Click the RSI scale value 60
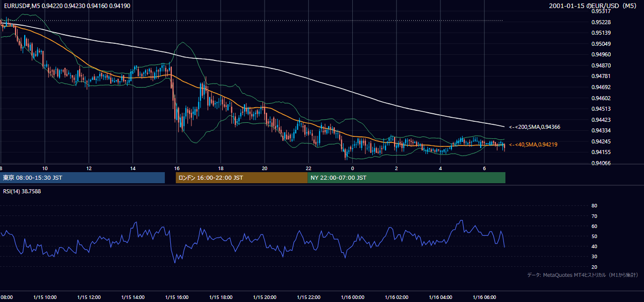The height and width of the screenshot is (302, 644). coord(594,226)
